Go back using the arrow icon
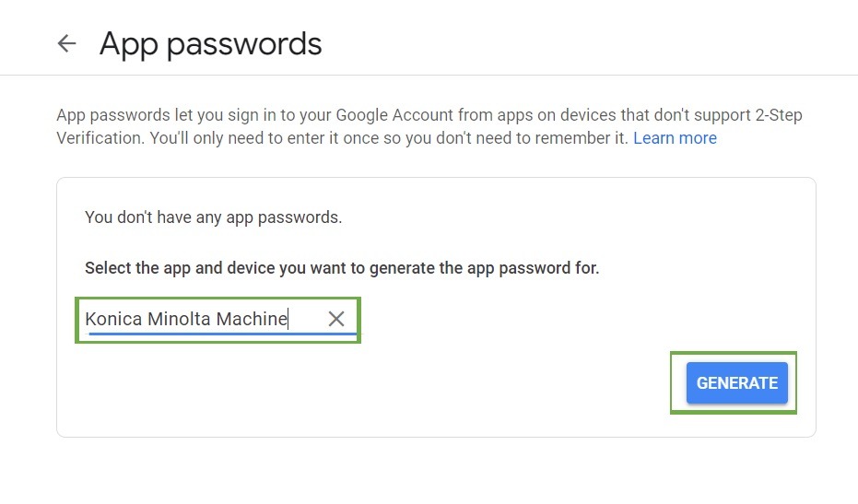858x504 pixels. pyautogui.click(x=66, y=43)
